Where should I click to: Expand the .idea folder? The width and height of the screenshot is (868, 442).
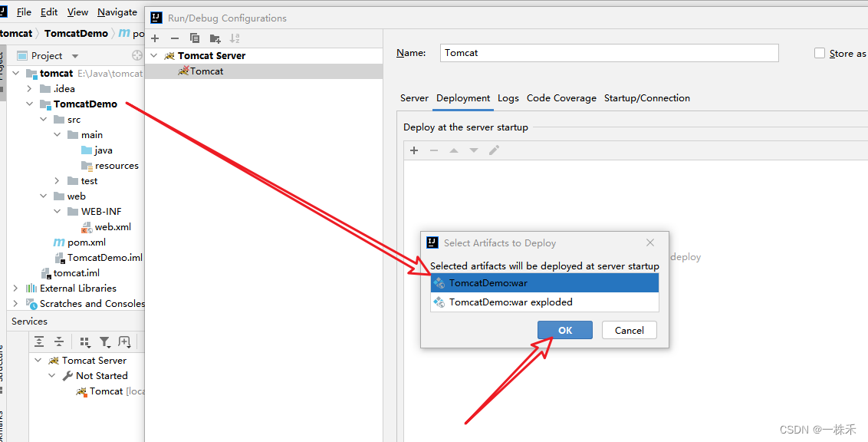click(x=29, y=88)
